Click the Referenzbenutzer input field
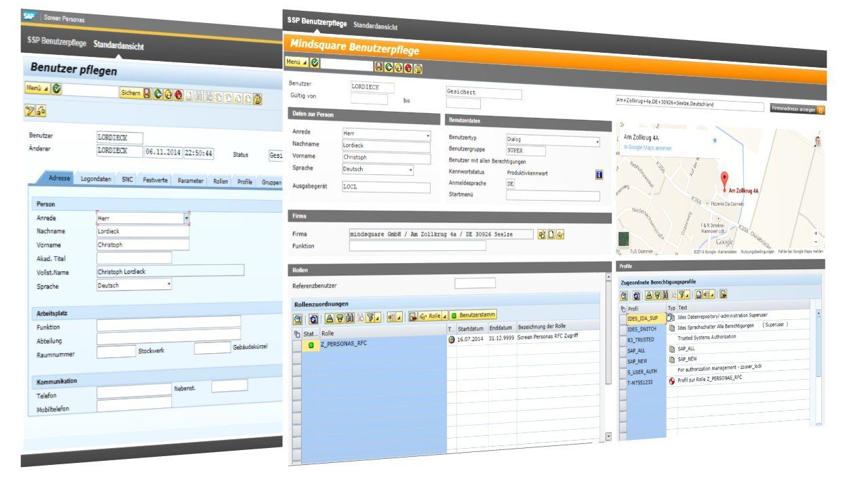 (x=475, y=283)
